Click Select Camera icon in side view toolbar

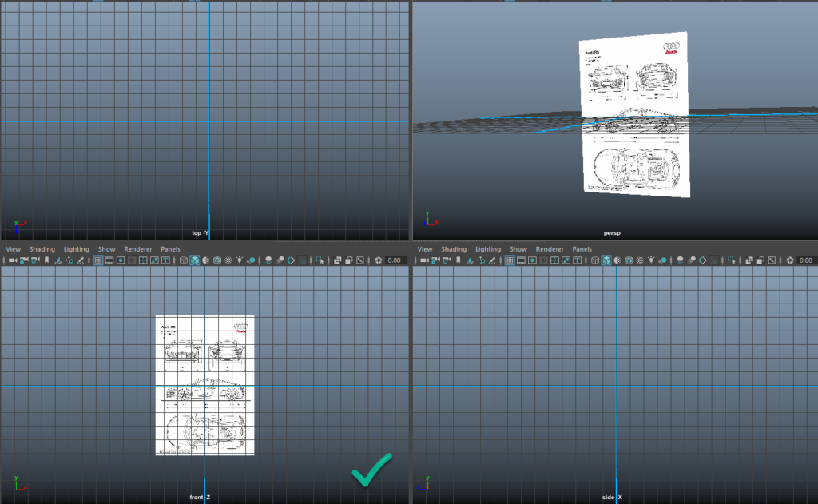[424, 260]
